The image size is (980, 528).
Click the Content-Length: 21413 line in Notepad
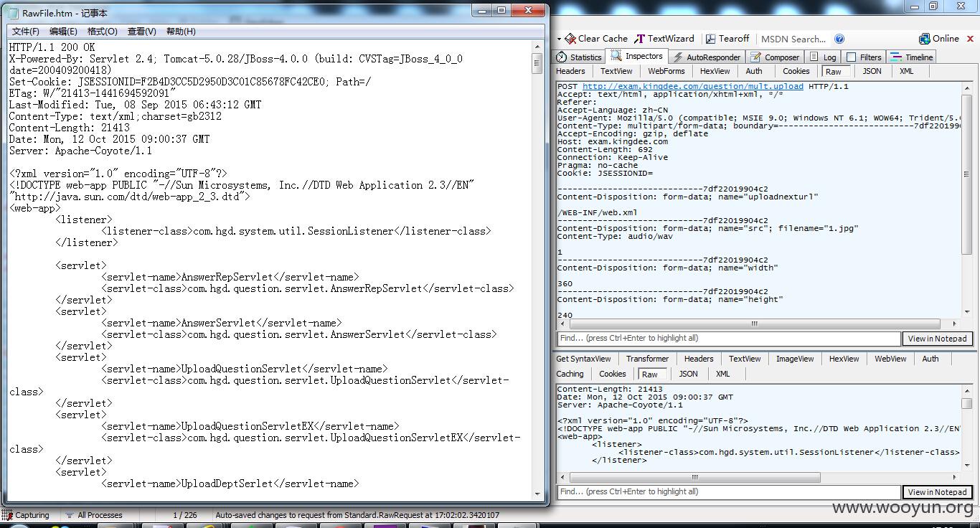coord(70,128)
